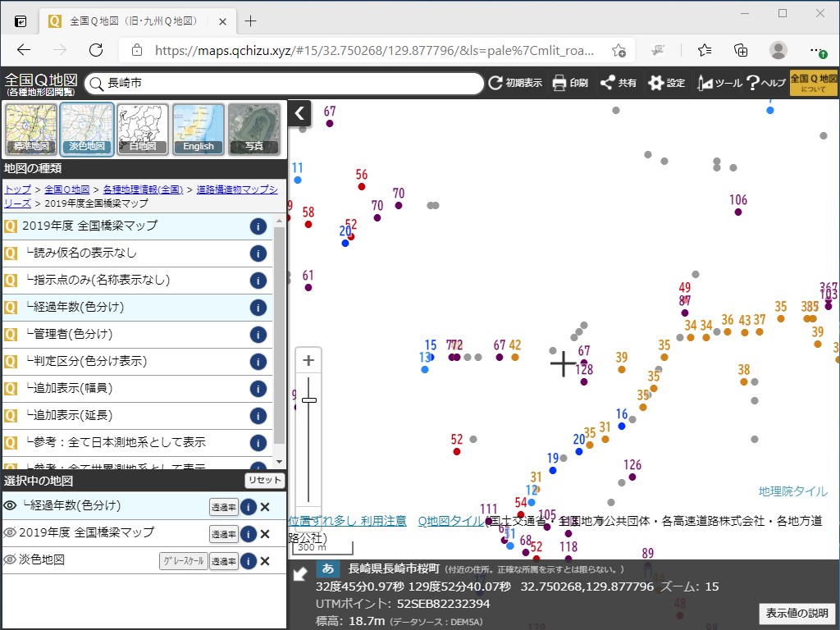Toggle グレースケール for 淡色地図
Screen dimensions: 840x630
tap(185, 560)
